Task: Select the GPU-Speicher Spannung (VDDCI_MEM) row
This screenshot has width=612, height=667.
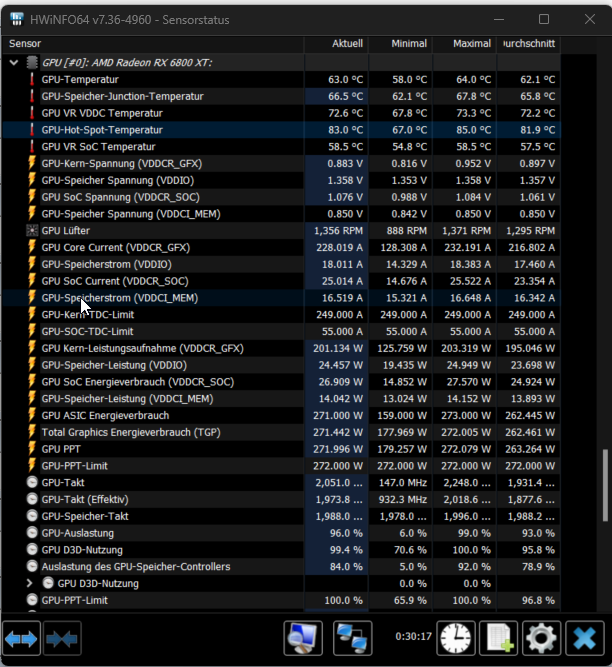Action: coord(281,214)
